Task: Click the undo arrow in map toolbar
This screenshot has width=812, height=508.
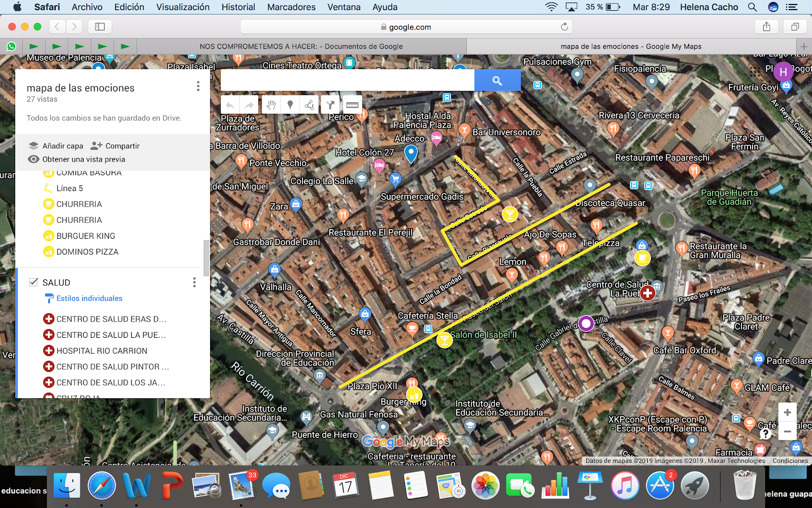Action: point(230,106)
